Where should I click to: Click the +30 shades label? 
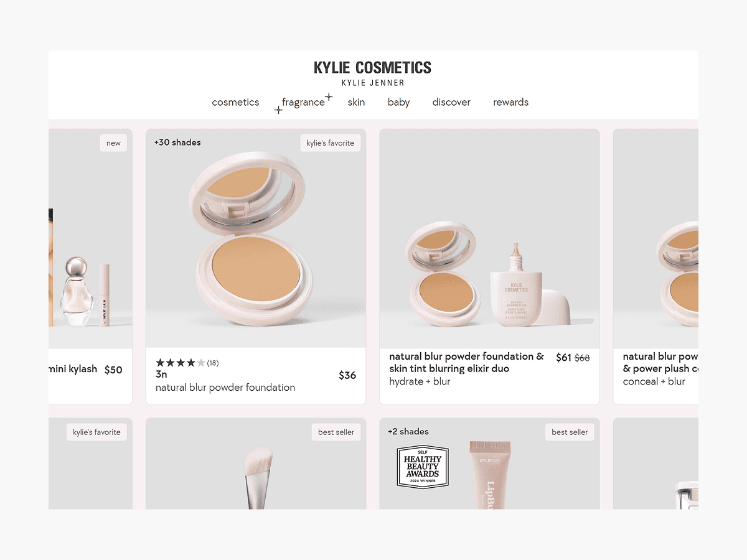[x=177, y=142]
